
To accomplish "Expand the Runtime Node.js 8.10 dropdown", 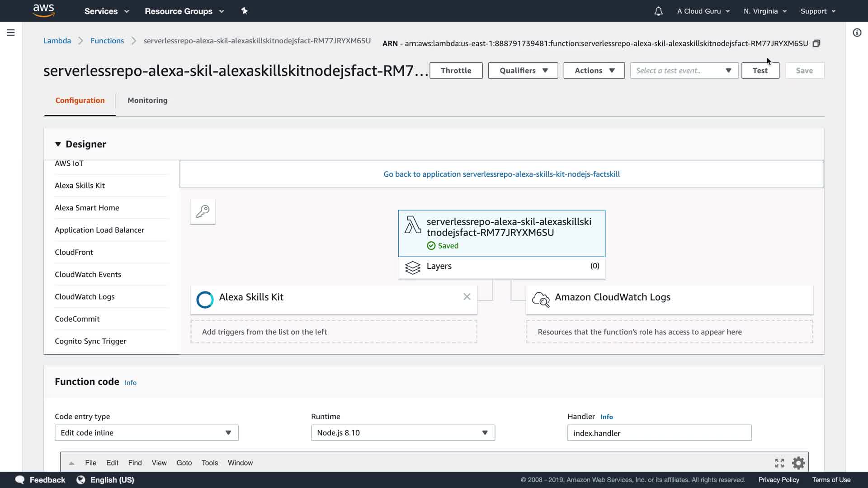I will [402, 432].
